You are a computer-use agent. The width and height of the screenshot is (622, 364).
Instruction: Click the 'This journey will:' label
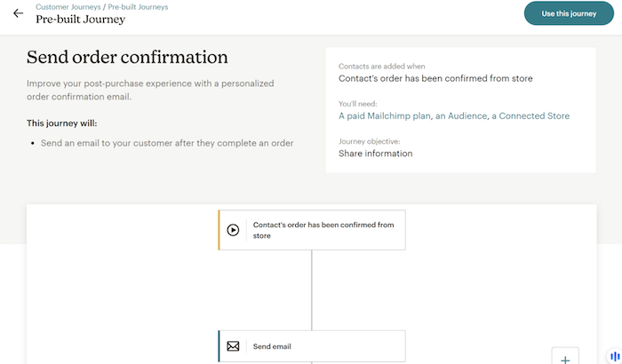point(62,123)
